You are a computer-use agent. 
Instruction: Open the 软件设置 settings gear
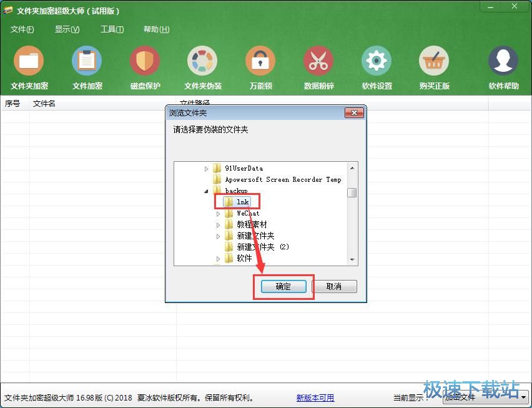[x=377, y=67]
